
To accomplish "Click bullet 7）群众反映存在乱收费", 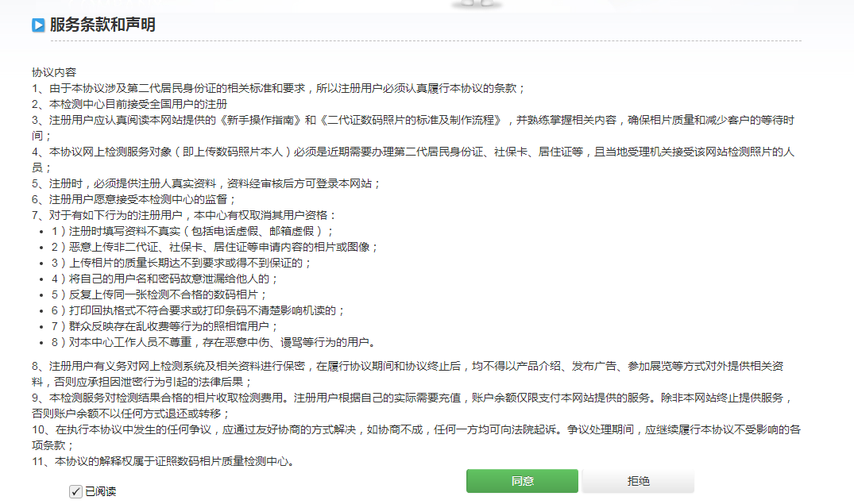I will pos(165,326).
